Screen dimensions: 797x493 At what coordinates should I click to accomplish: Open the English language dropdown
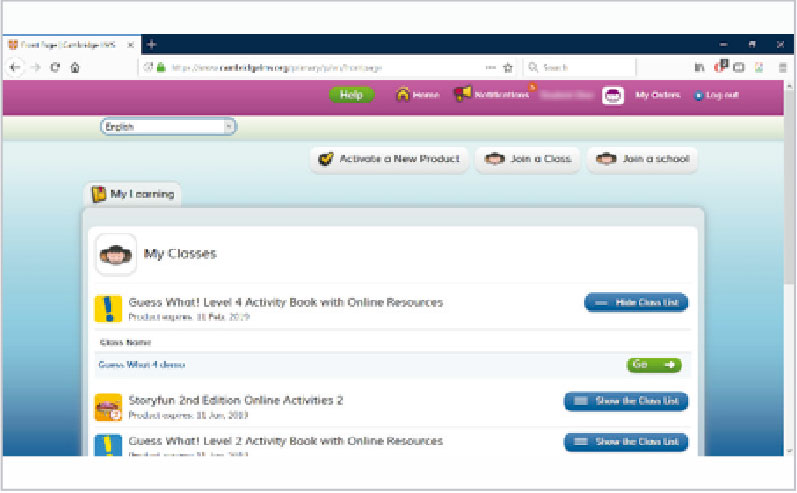(168, 127)
